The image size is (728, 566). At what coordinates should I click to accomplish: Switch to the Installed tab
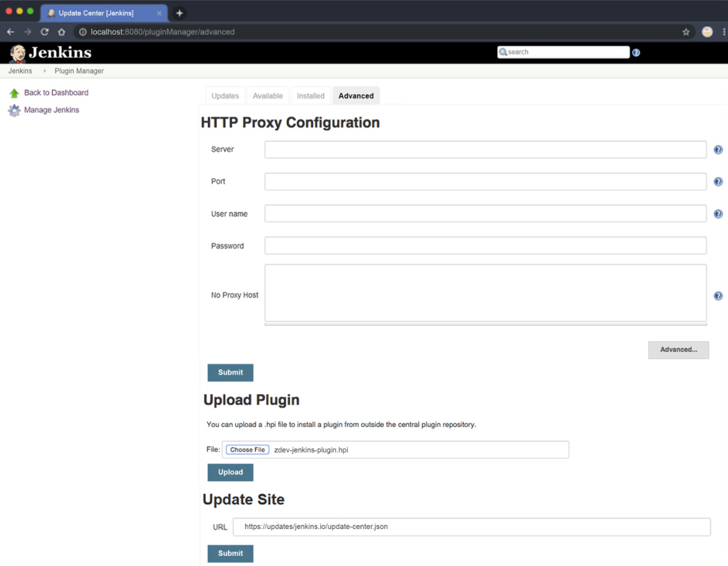tap(311, 96)
